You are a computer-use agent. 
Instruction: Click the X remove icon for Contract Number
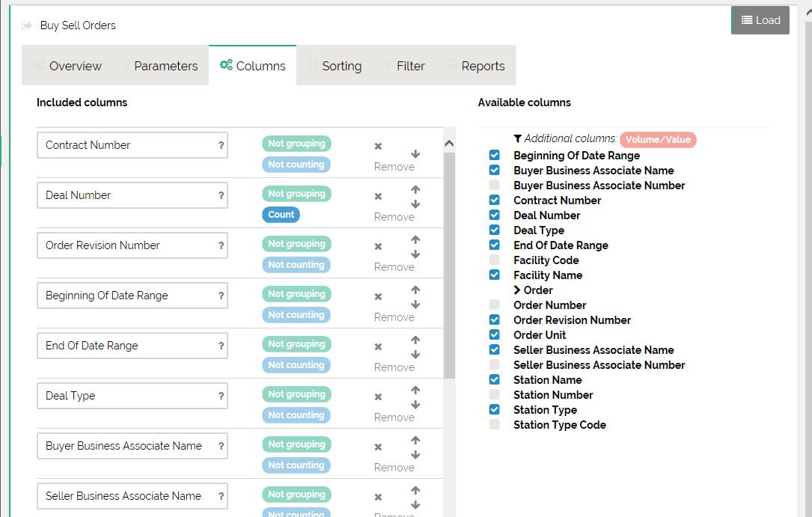[x=378, y=147]
